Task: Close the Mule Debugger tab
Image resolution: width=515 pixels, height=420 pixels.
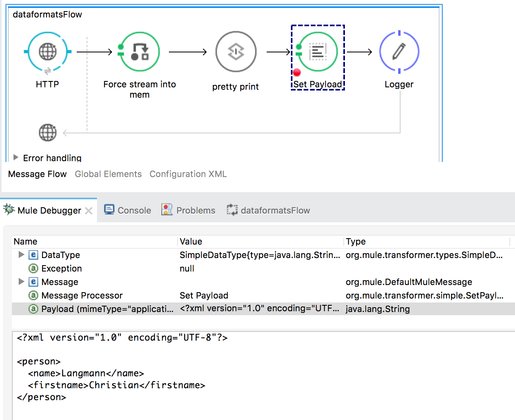Action: 89,211
